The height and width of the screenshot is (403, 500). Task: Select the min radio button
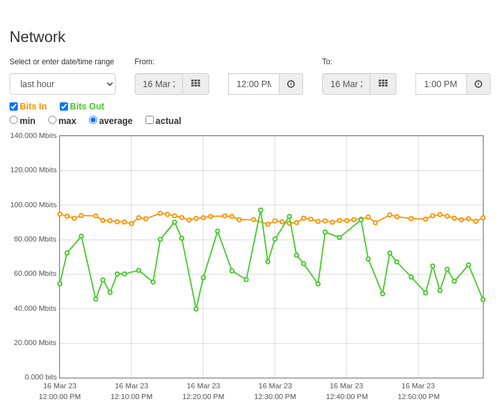click(14, 120)
